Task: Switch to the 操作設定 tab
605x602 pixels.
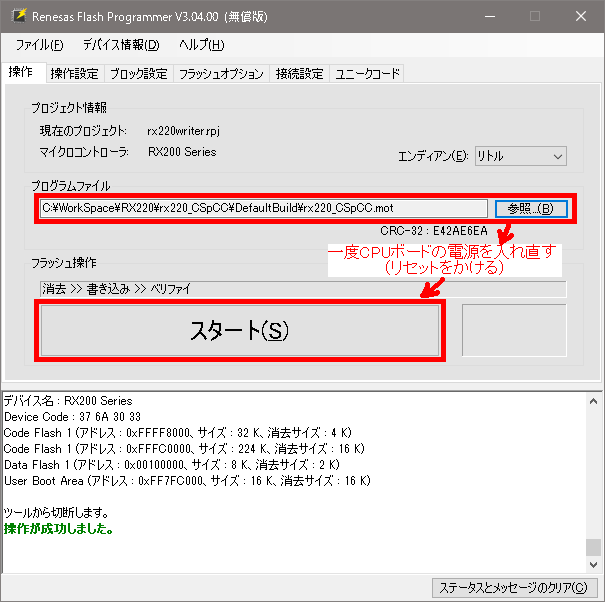Action: [75, 73]
